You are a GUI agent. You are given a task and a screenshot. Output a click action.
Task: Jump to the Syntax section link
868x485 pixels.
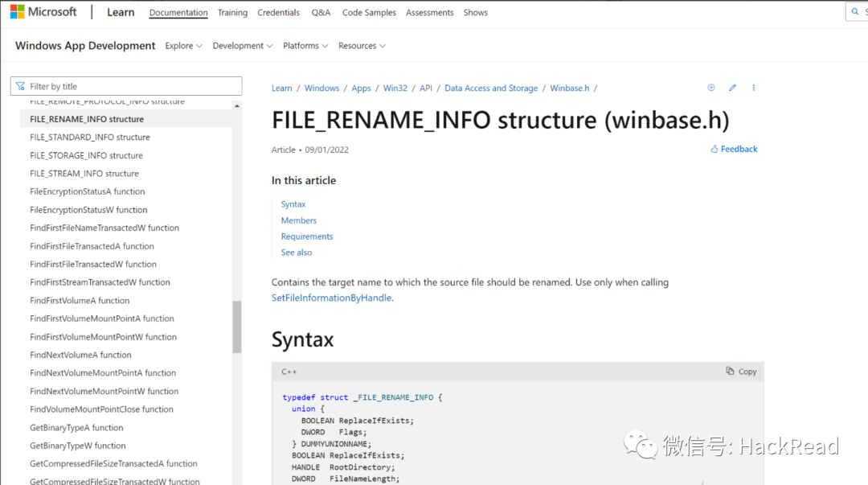(x=293, y=204)
